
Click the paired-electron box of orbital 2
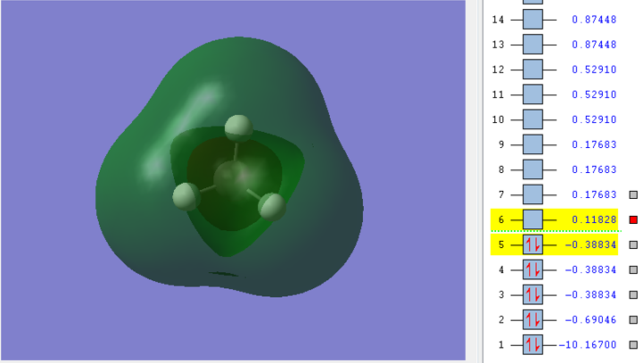click(x=533, y=320)
